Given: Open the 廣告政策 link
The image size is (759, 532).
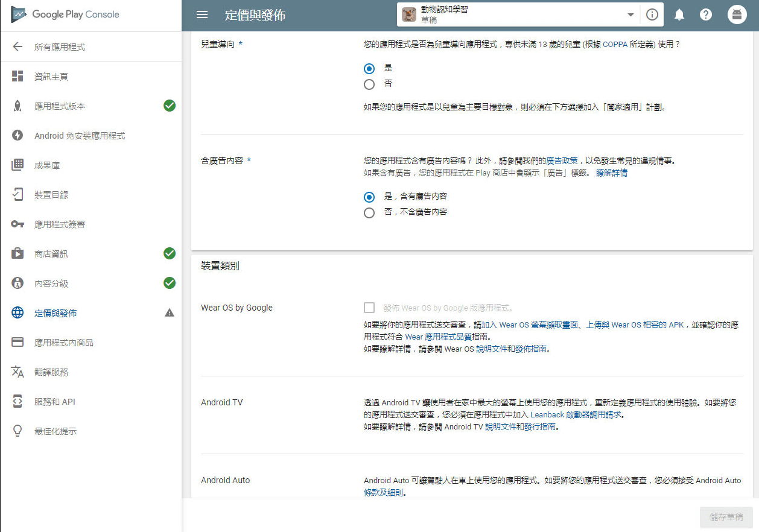Looking at the screenshot, I should click(563, 161).
